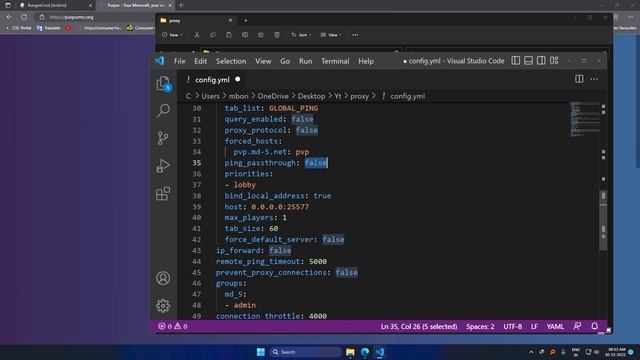Click Rename icon in File Explorer toolbar
The height and width of the screenshot is (360, 640).
click(244, 35)
